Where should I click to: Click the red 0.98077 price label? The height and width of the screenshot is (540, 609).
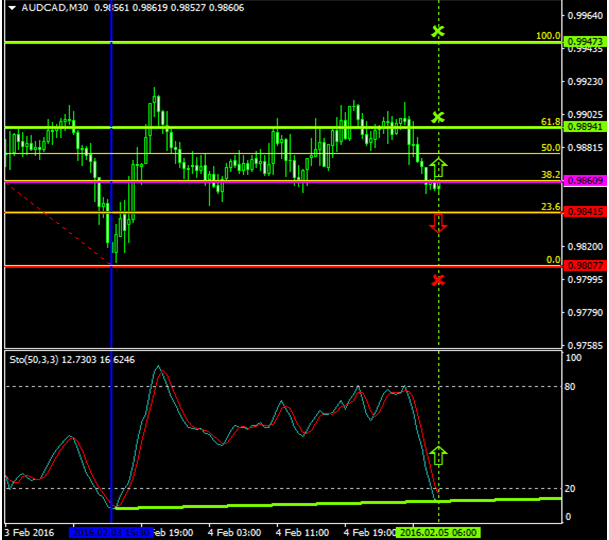tap(583, 266)
